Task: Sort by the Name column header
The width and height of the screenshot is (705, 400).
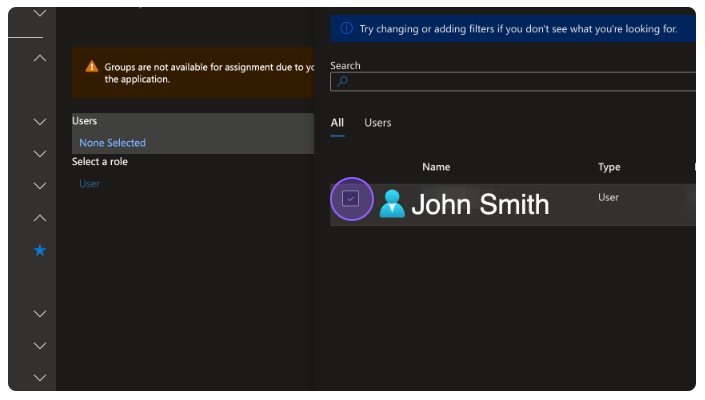Action: [436, 167]
